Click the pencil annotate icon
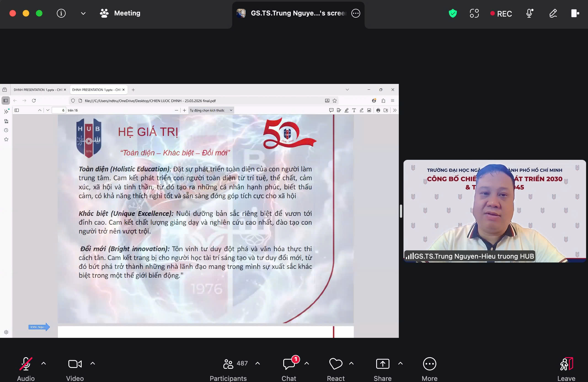The height and width of the screenshot is (382, 588). click(553, 13)
